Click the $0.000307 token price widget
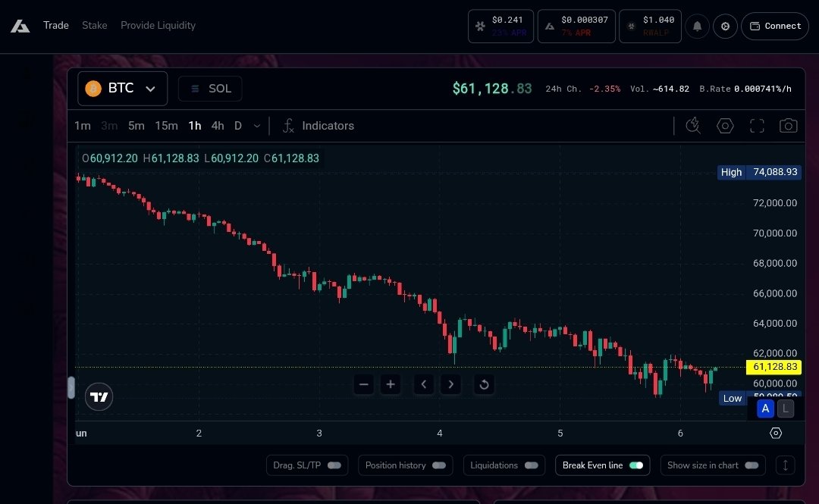The height and width of the screenshot is (504, 819). (576, 26)
